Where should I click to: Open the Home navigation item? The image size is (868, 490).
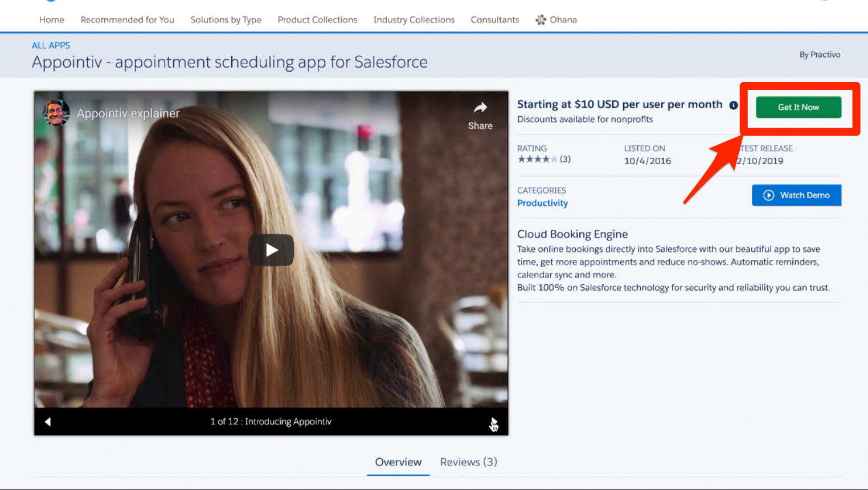[52, 20]
